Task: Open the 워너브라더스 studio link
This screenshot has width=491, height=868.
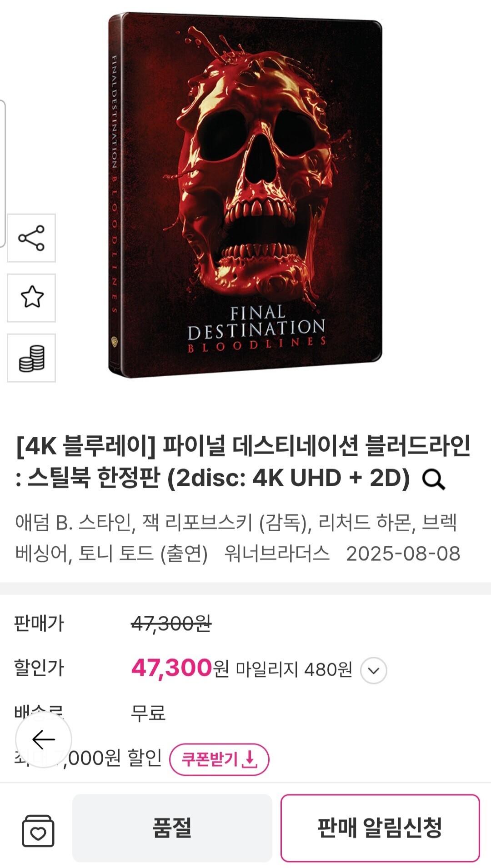Action: coord(277,554)
